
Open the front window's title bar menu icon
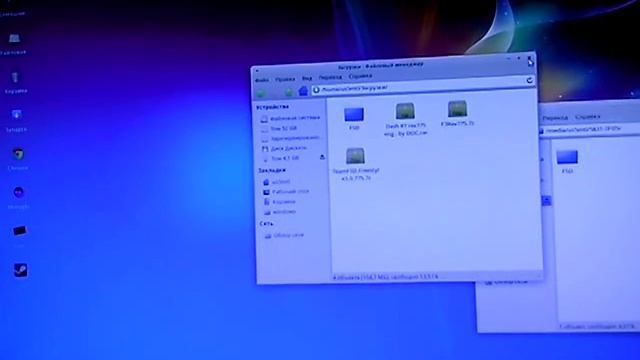257,71
